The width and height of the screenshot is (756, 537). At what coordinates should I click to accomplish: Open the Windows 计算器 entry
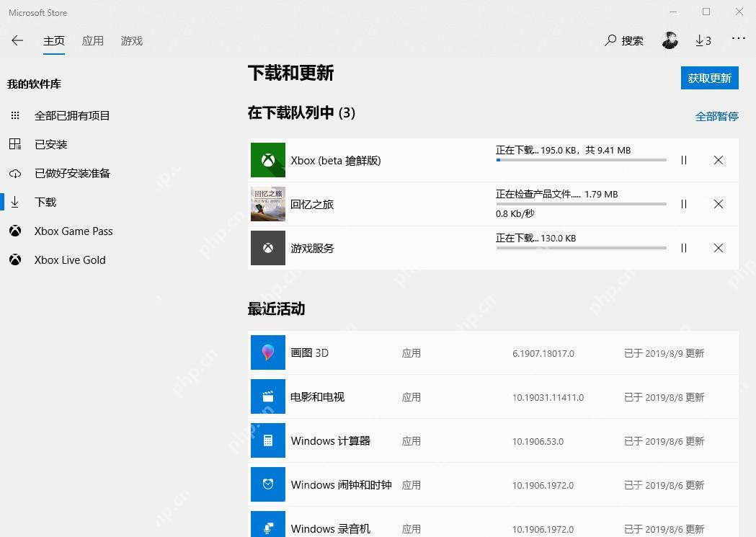tap(493, 440)
